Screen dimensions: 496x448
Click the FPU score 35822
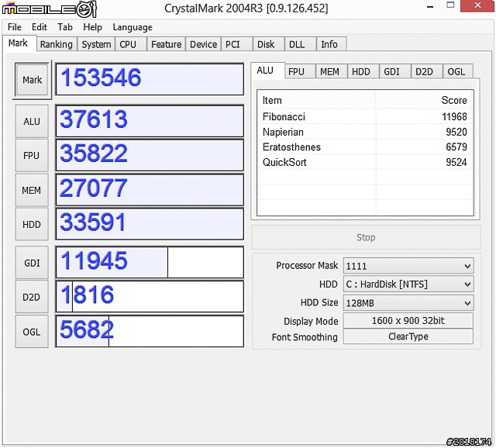150,155
